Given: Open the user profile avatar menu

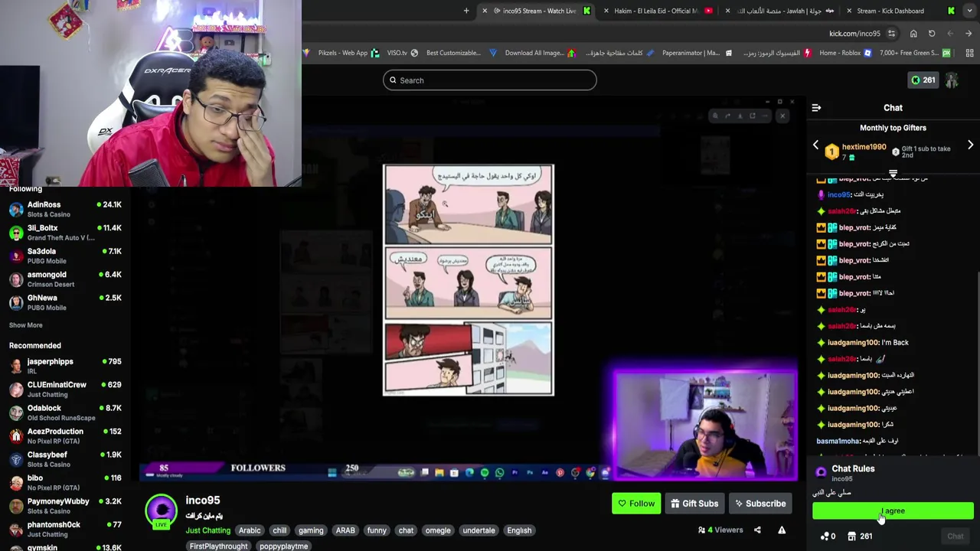Looking at the screenshot, I should [952, 80].
